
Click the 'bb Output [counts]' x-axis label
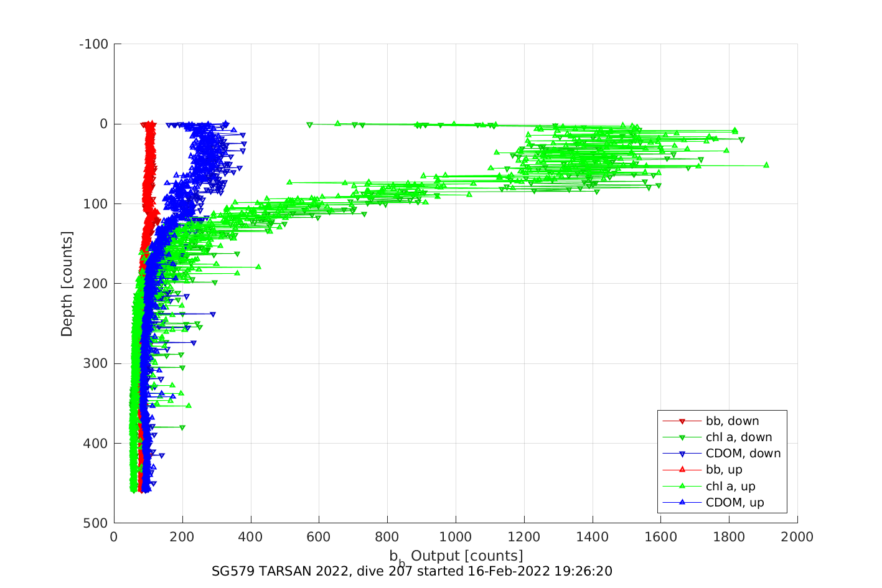456,557
